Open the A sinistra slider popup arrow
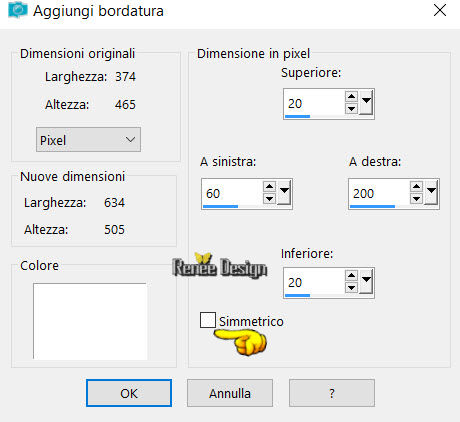Screen dimensions: 460x422 click(284, 192)
